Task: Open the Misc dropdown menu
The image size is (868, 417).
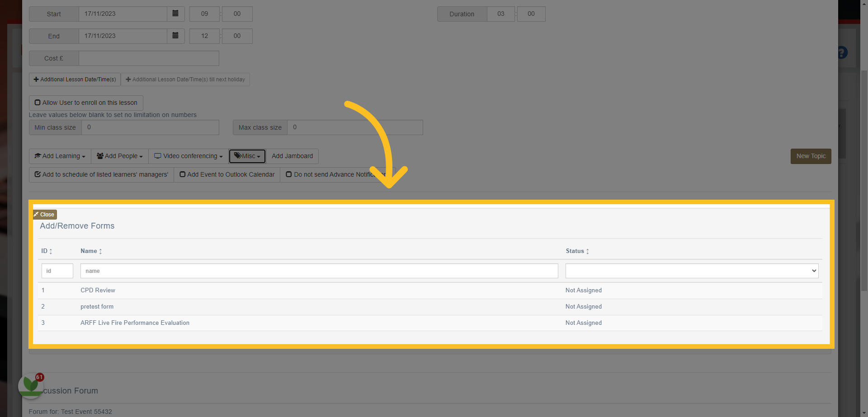Action: click(x=247, y=156)
